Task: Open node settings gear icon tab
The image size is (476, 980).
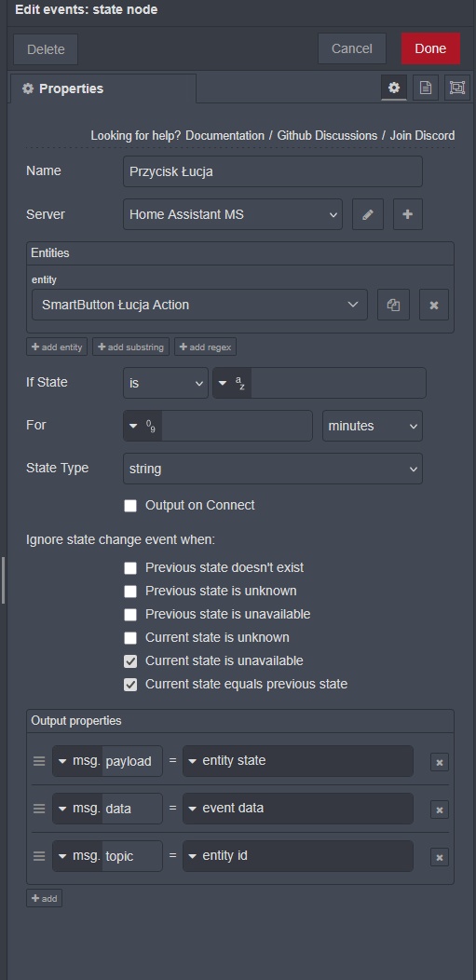Action: 393,88
